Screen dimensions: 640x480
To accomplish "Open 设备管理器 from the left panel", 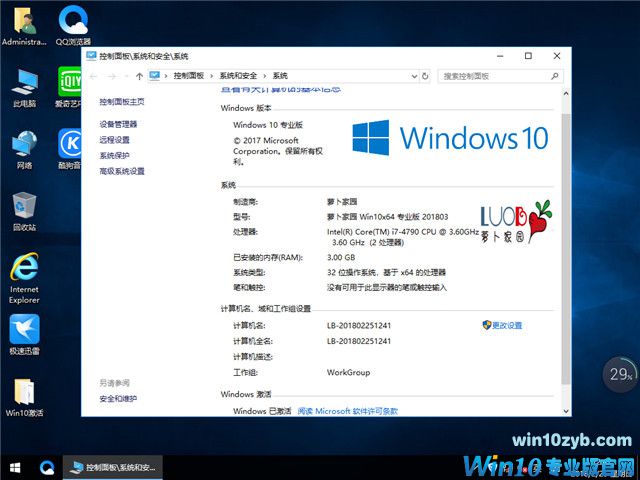I will [118, 124].
